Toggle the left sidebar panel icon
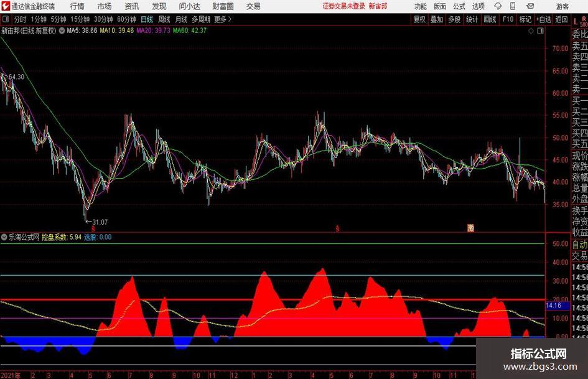Screen dimensions: 588x379 pyautogui.click(x=6, y=19)
